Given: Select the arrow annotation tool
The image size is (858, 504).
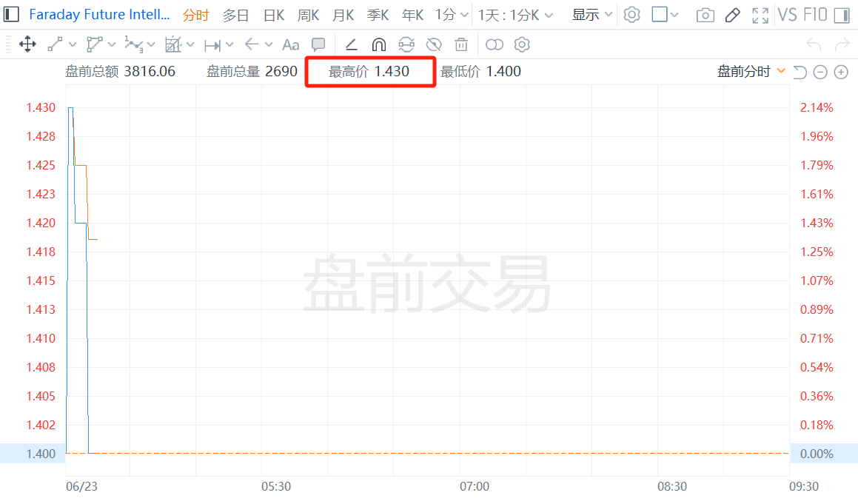Looking at the screenshot, I should [251, 44].
